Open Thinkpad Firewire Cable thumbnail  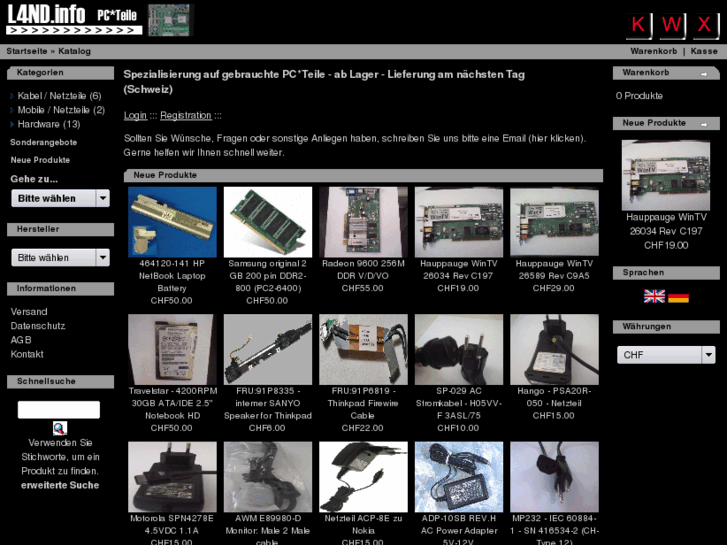coord(364,350)
